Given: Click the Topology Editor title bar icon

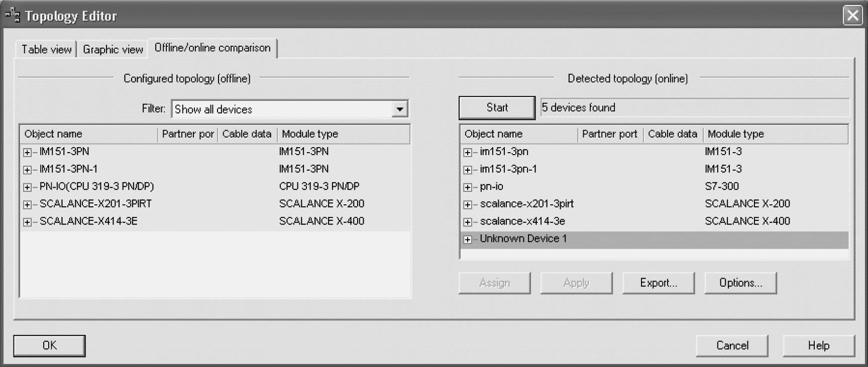Looking at the screenshot, I should pos(13,16).
